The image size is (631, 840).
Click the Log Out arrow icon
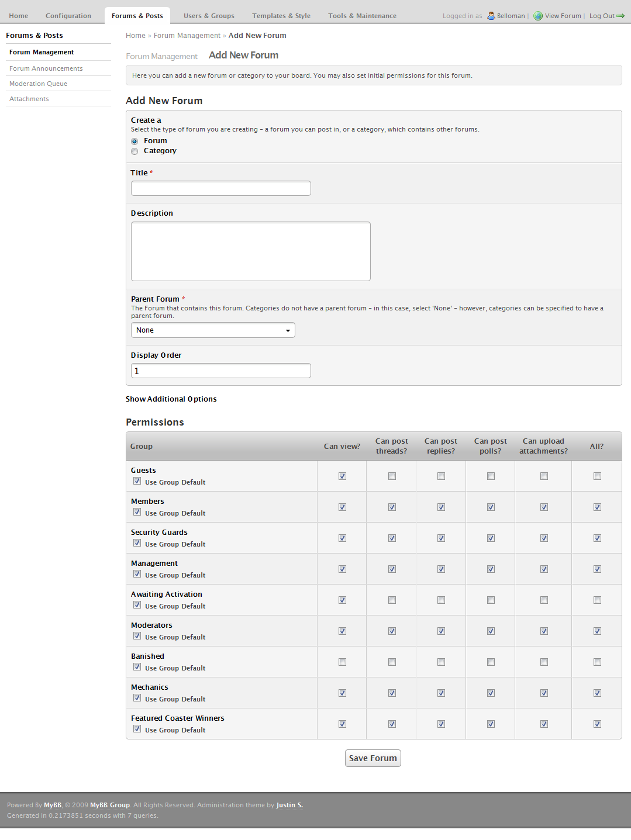pyautogui.click(x=620, y=16)
